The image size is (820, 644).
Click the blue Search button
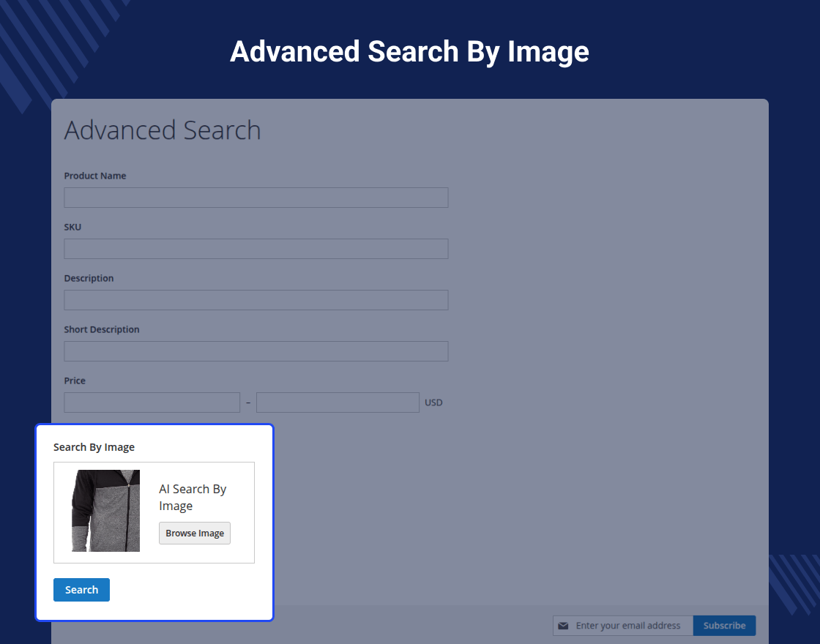81,590
